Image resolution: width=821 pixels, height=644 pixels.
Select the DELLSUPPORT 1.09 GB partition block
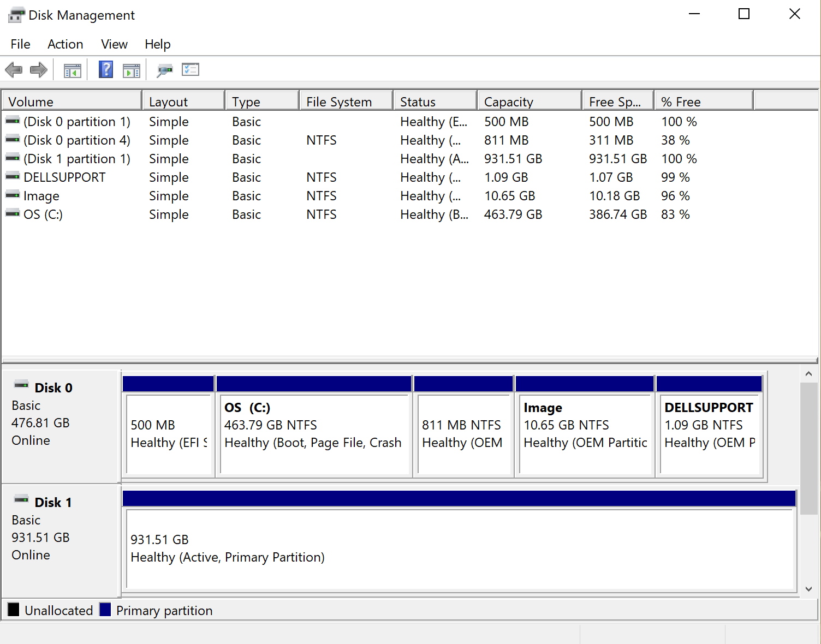click(x=709, y=427)
